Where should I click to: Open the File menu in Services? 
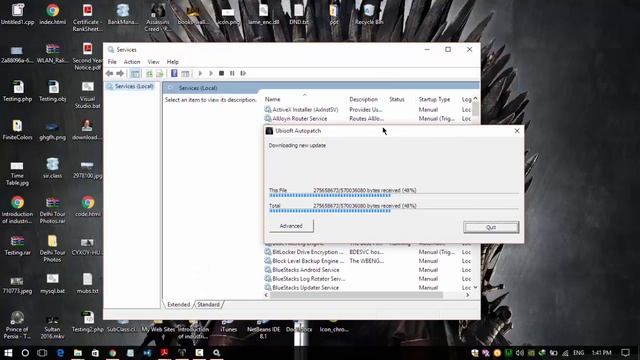tap(112, 62)
